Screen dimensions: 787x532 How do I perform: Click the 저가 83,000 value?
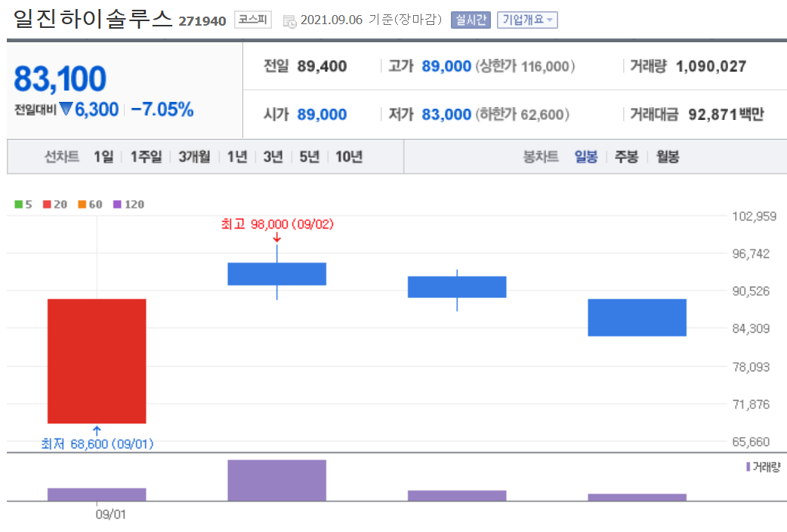(x=446, y=114)
